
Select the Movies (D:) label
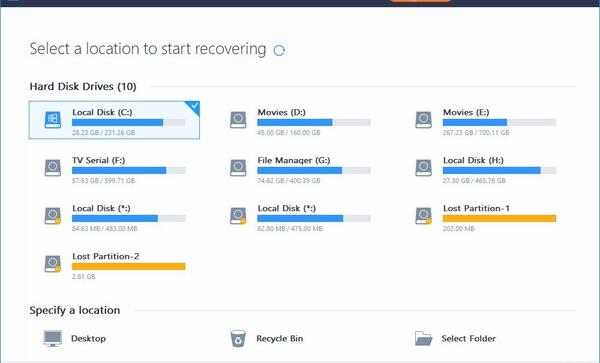[281, 112]
